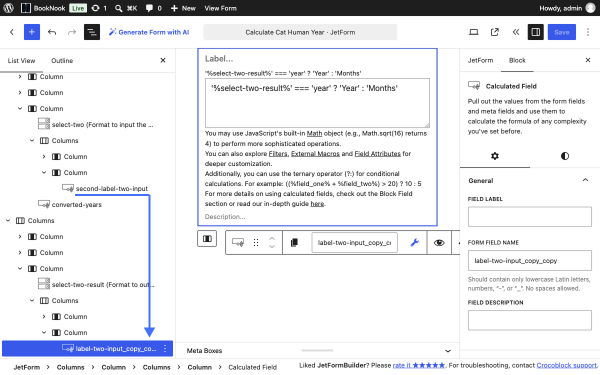Redo the last undone change
The width and height of the screenshot is (600, 375).
tap(72, 32)
